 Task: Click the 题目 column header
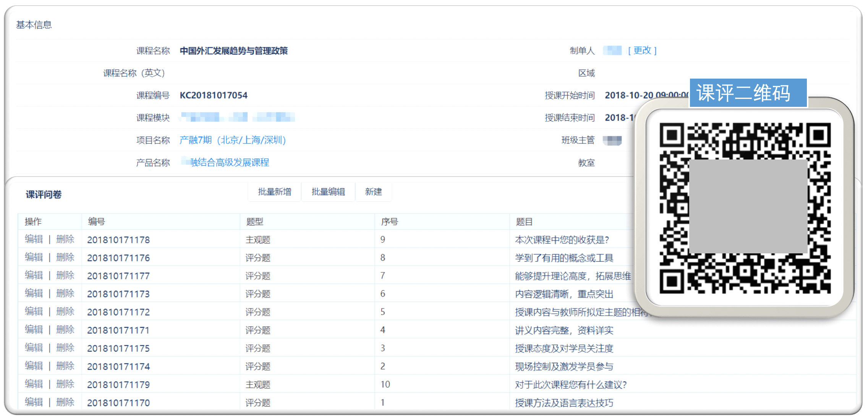tap(524, 222)
